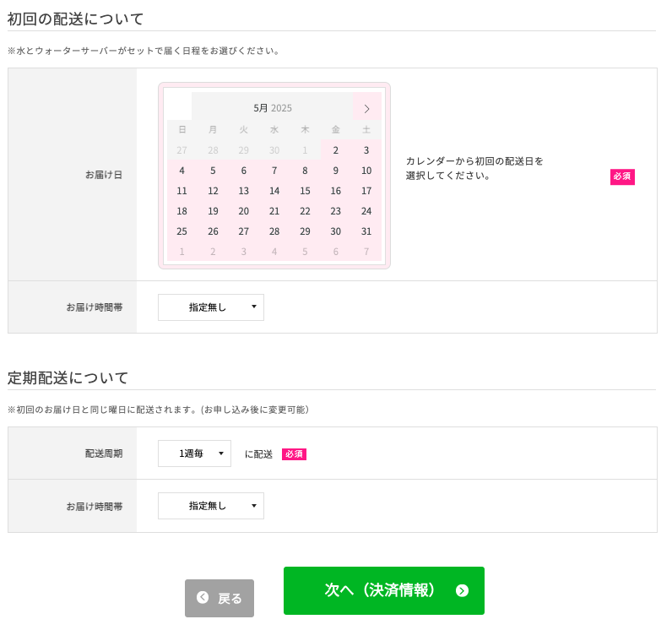Pick May 29 on calendar
The height and width of the screenshot is (630, 672).
click(x=305, y=231)
